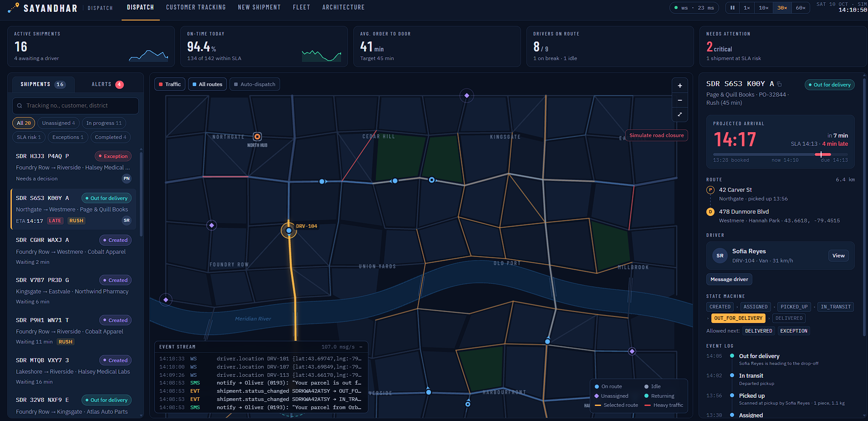The width and height of the screenshot is (868, 421).
Task: Open shipment SDR H3J3 P4AQ P
Action: click(73, 167)
